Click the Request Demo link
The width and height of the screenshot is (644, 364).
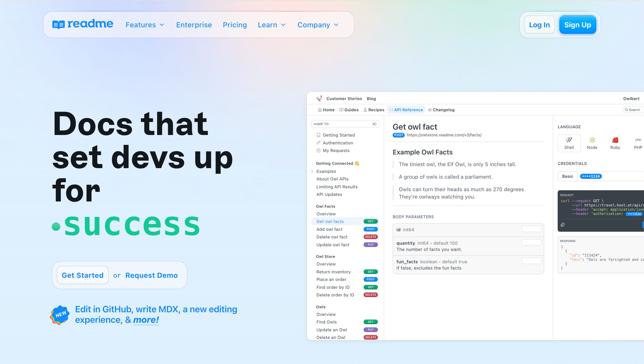[x=152, y=275]
